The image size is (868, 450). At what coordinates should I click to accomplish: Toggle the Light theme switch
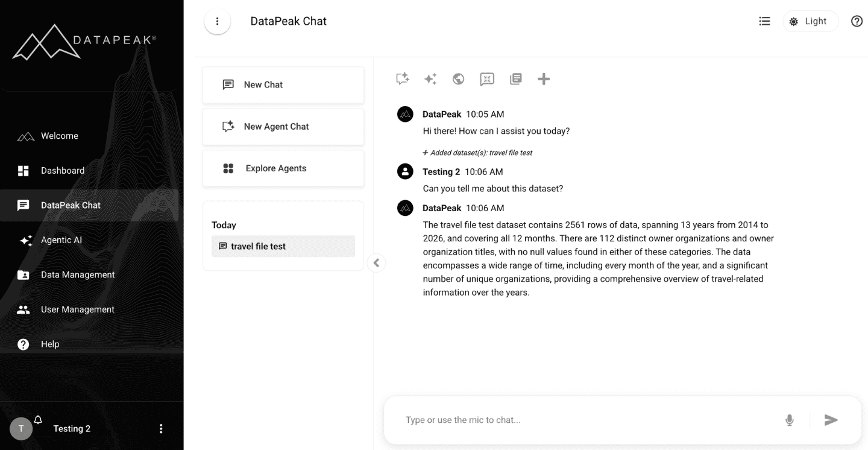tap(810, 21)
